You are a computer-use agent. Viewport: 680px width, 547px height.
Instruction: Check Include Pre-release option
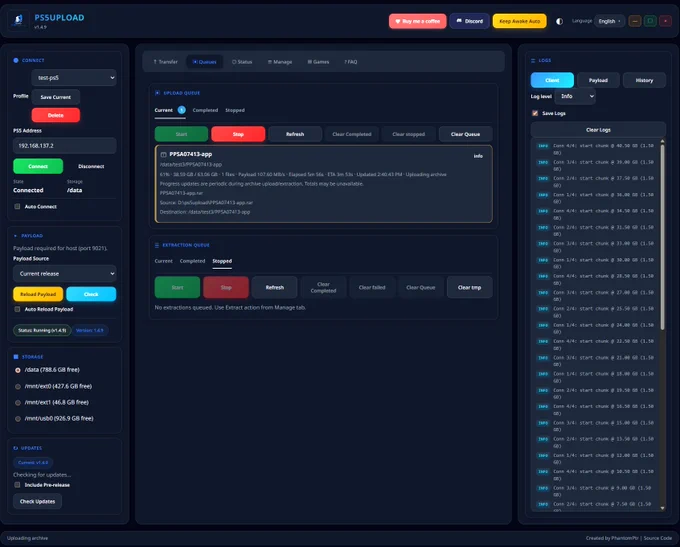click(x=17, y=485)
